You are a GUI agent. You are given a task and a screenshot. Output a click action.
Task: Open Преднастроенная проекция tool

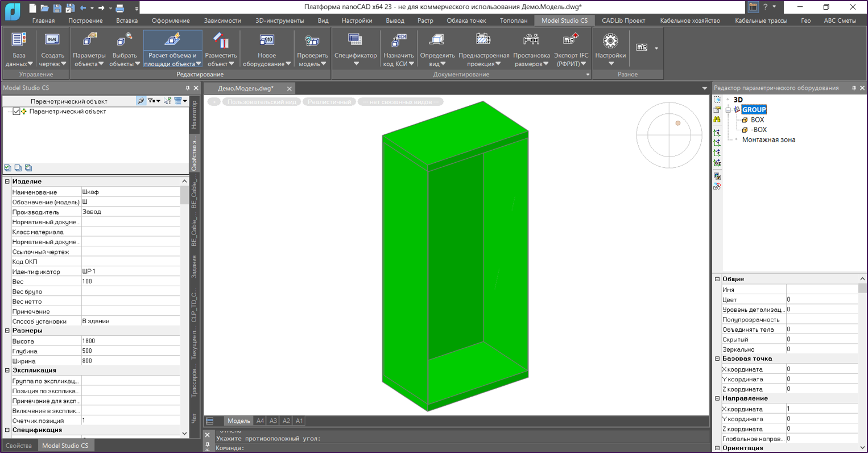pyautogui.click(x=483, y=50)
